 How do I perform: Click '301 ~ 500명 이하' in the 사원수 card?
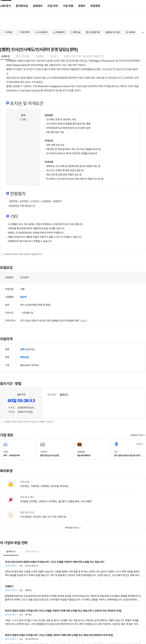pyautogui.click(x=11, y=455)
